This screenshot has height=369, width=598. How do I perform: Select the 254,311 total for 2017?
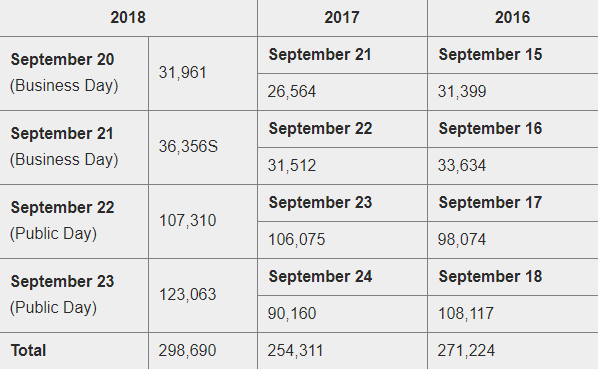(x=296, y=351)
